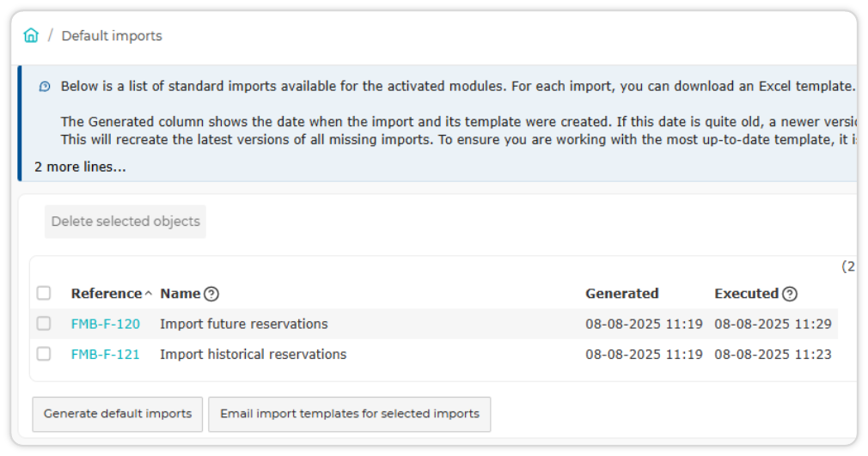Click Generate default imports button

[x=118, y=414]
